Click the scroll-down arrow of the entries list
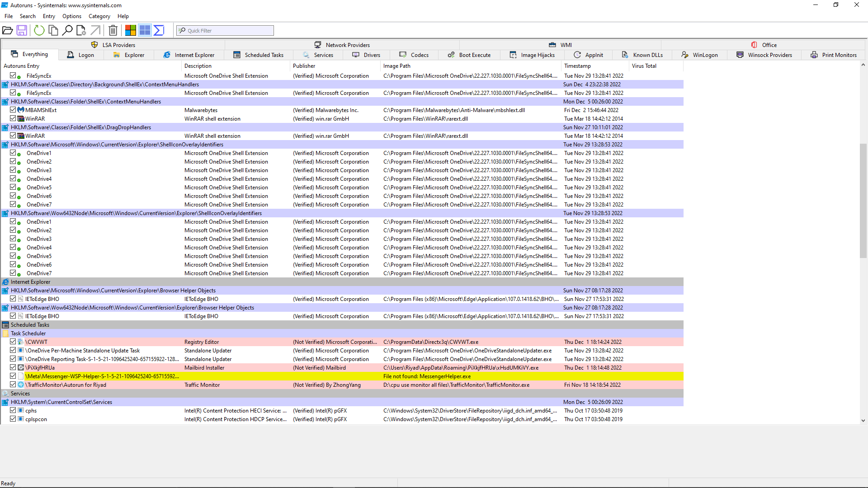Screen dimensions: 868x488 863,420
